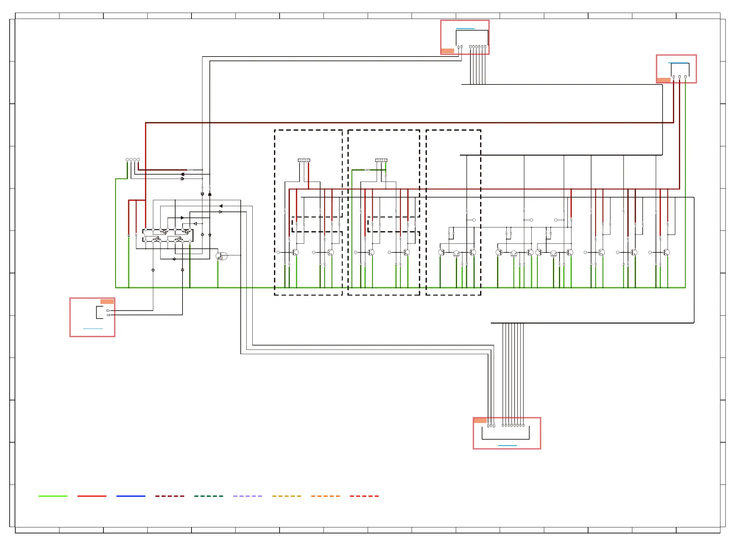The width and height of the screenshot is (754, 560).
Task: Click the orange tag in the top-center connector box
Action: (448, 51)
